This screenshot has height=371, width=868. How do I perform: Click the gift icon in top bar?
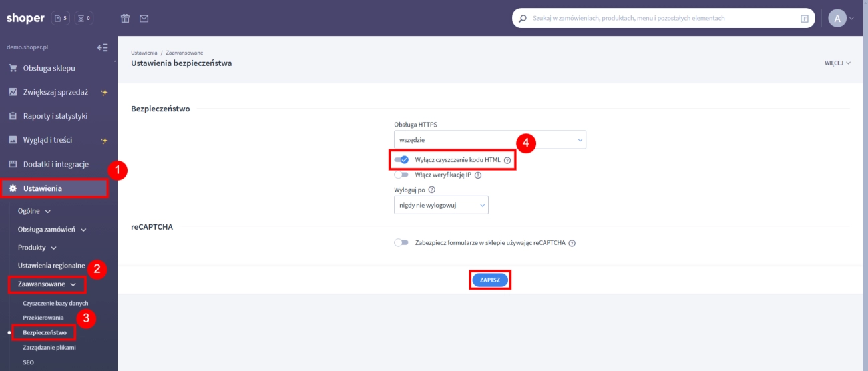(x=125, y=19)
